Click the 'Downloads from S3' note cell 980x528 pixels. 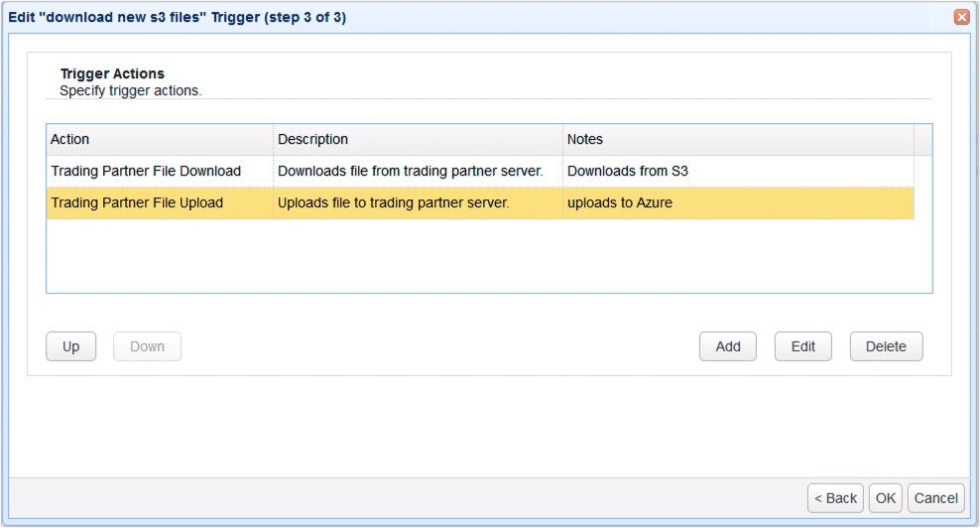pyautogui.click(x=627, y=171)
